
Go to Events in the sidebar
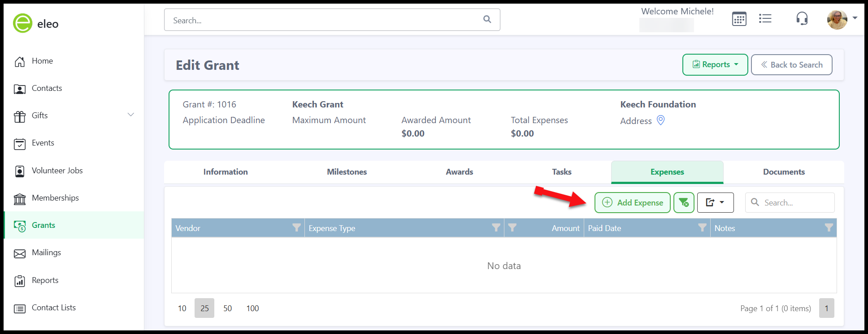pos(43,143)
